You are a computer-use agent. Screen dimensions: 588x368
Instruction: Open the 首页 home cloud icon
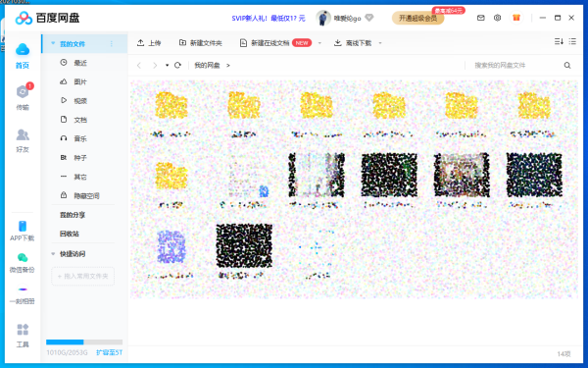[x=23, y=50]
